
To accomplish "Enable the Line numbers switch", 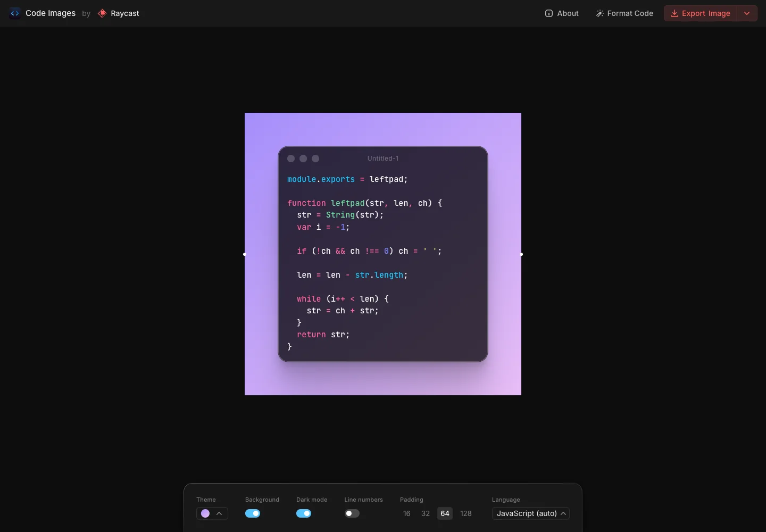I will coord(352,513).
